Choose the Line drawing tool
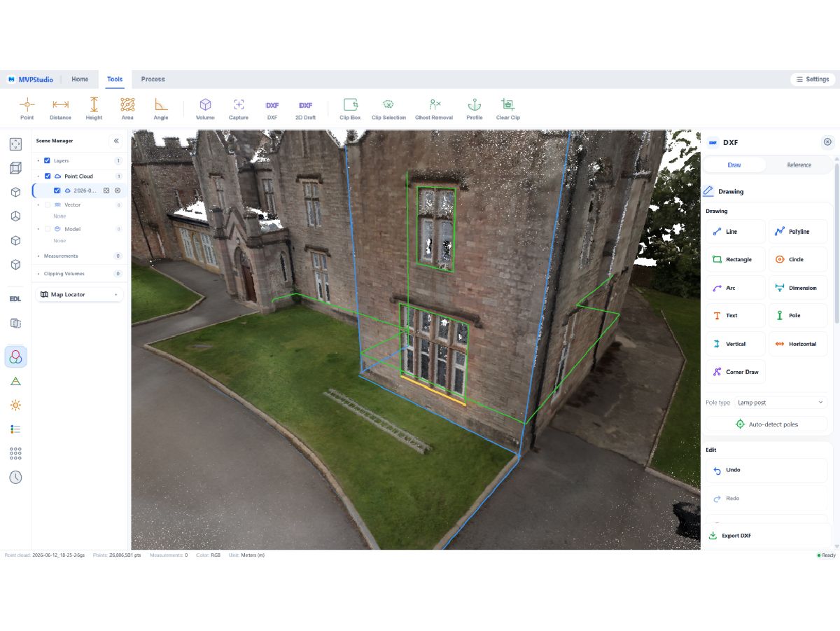The width and height of the screenshot is (840, 631). pos(735,232)
